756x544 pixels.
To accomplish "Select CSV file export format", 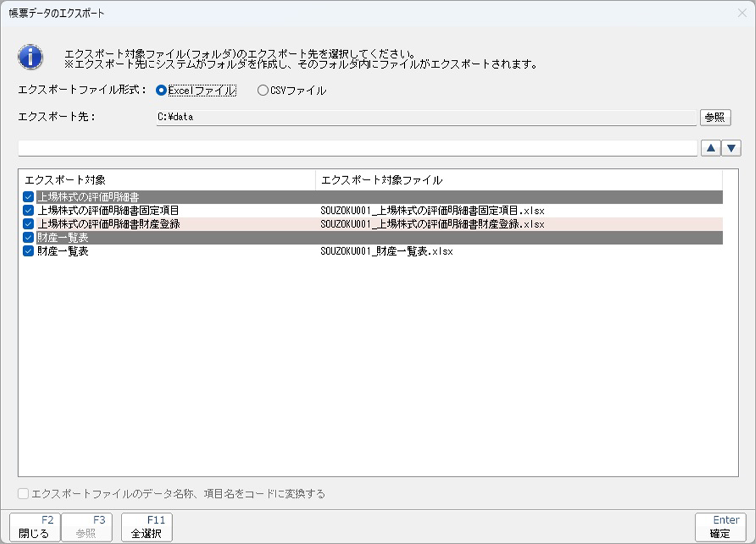I will [263, 91].
